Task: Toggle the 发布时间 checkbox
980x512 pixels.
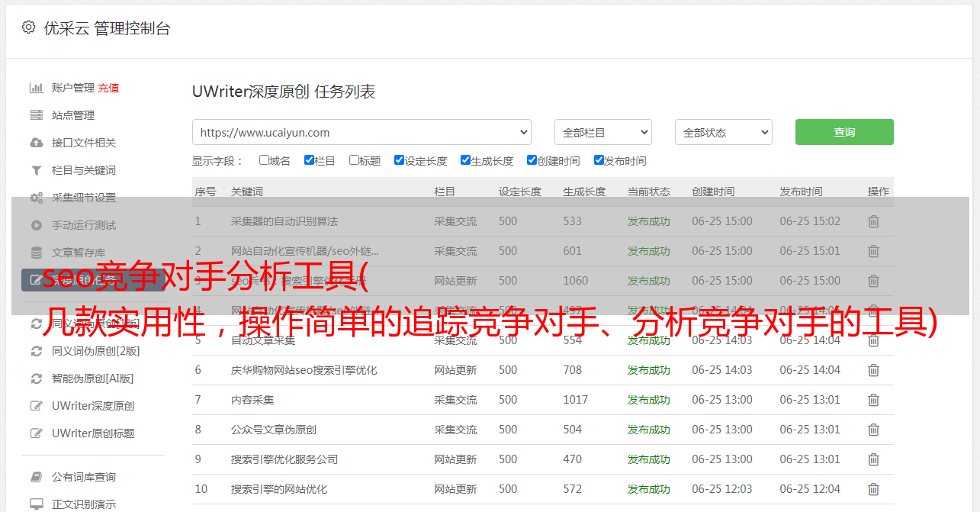Action: coord(599,160)
